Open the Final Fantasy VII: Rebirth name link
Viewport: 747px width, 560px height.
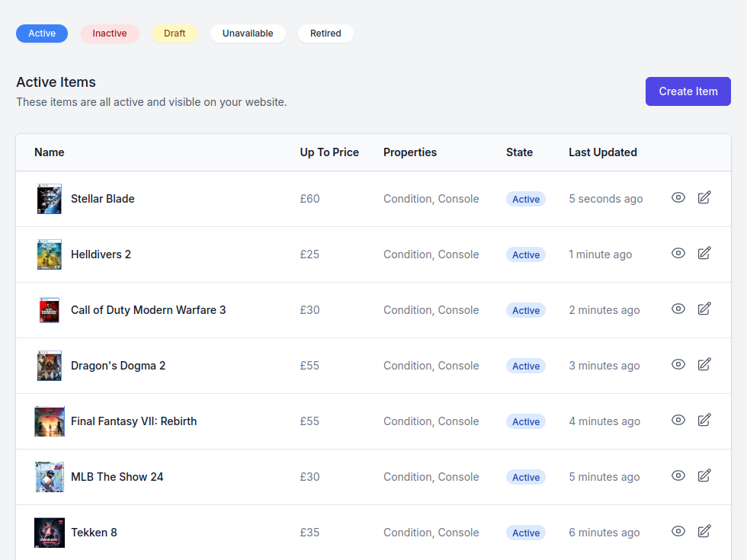[x=133, y=421]
